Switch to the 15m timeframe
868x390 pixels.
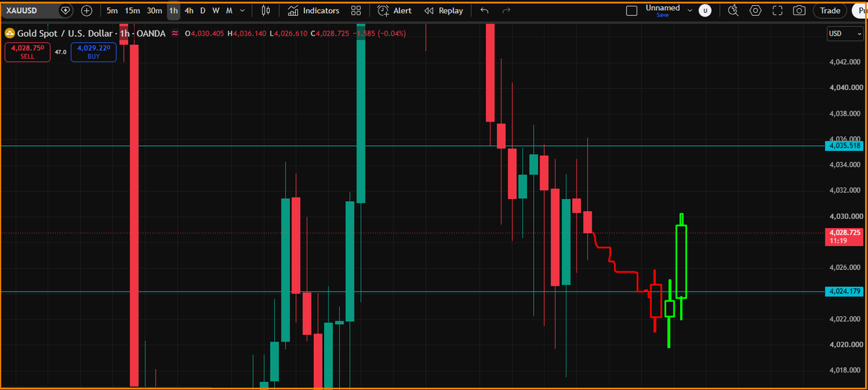click(132, 11)
